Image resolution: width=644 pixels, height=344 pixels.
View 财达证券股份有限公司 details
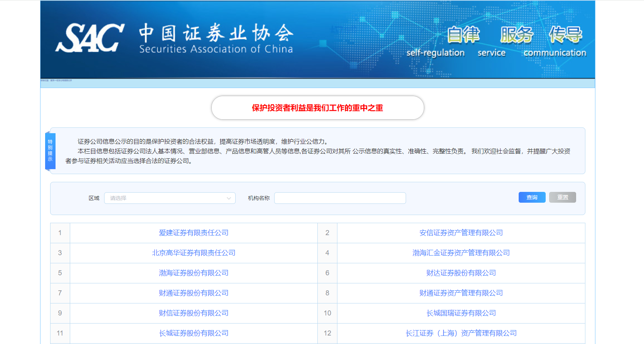(461, 273)
